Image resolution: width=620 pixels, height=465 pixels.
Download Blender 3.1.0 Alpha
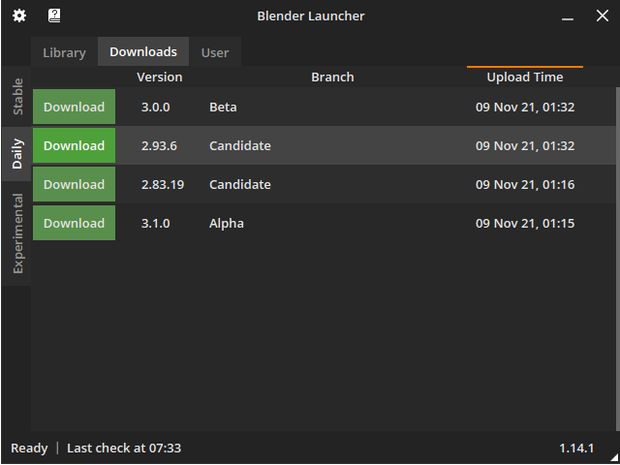point(74,223)
